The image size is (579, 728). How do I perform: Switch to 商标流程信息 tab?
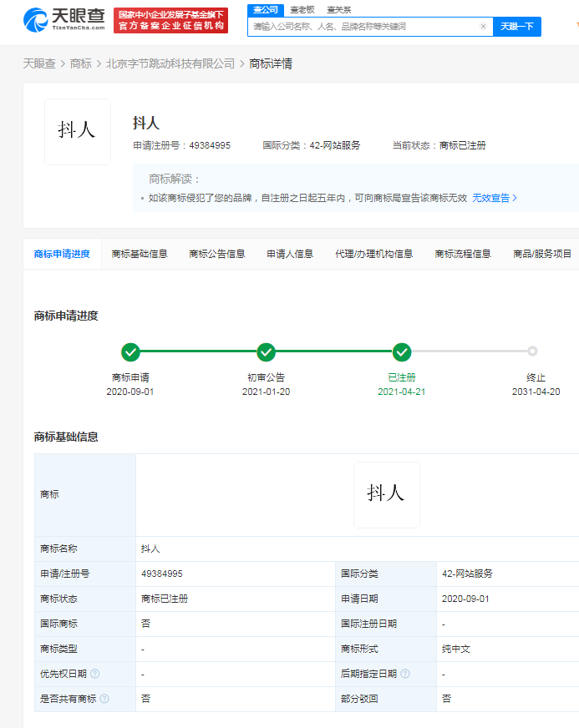(x=463, y=254)
